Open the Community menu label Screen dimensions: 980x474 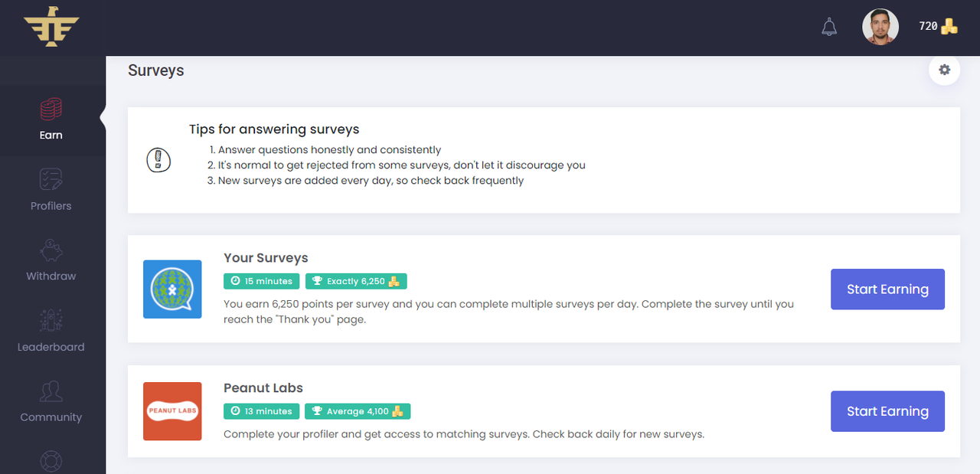pos(51,417)
